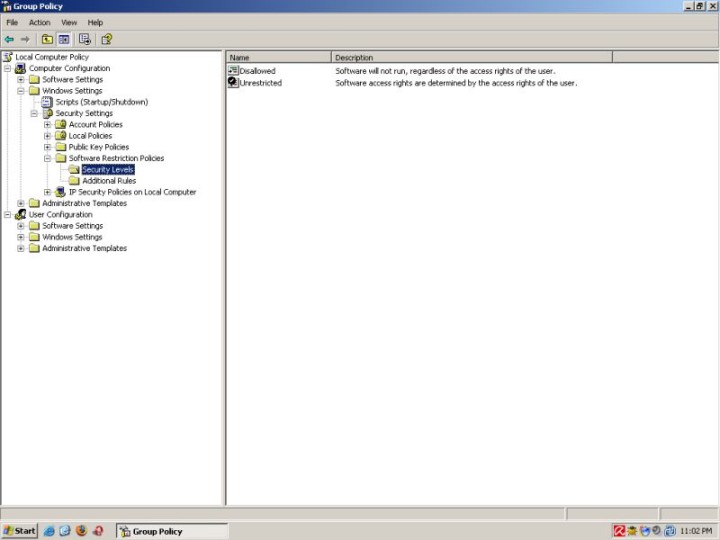Expand the Account Policies node
Screen dimensions: 720x540
(x=47, y=125)
